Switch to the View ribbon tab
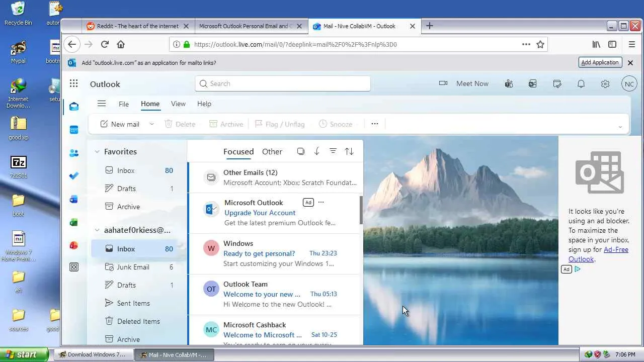 pyautogui.click(x=178, y=104)
